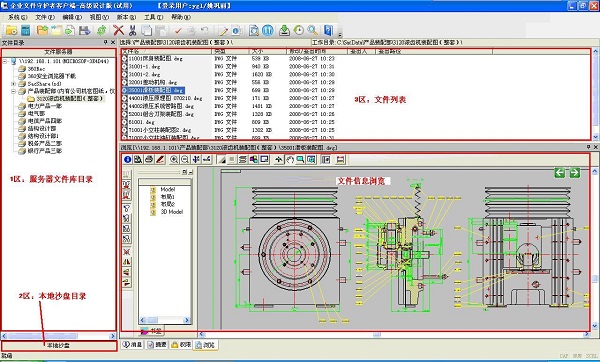Click the red X delete icon in main toolbar

coord(119,30)
